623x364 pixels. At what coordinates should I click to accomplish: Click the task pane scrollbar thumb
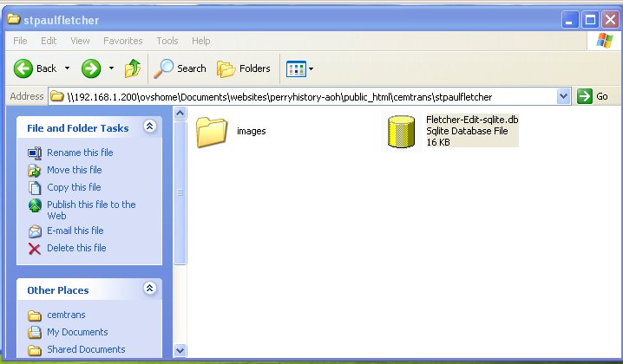pyautogui.click(x=180, y=192)
